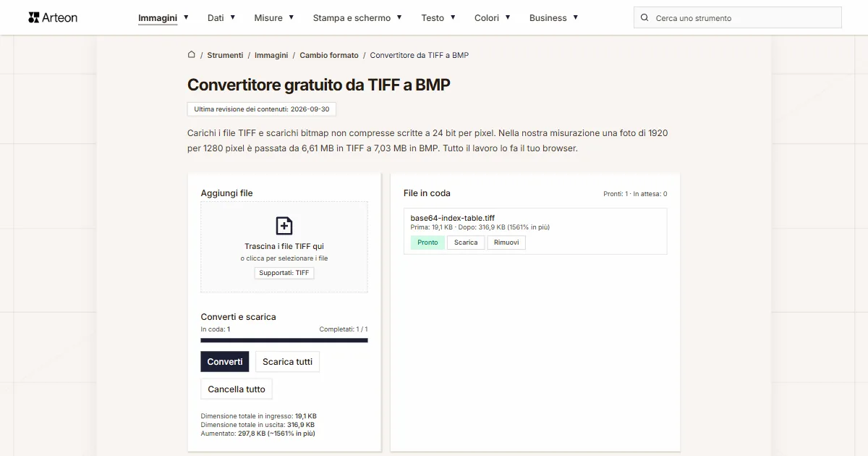Click the Arteon logo icon
The height and width of the screenshot is (456, 868).
click(33, 17)
